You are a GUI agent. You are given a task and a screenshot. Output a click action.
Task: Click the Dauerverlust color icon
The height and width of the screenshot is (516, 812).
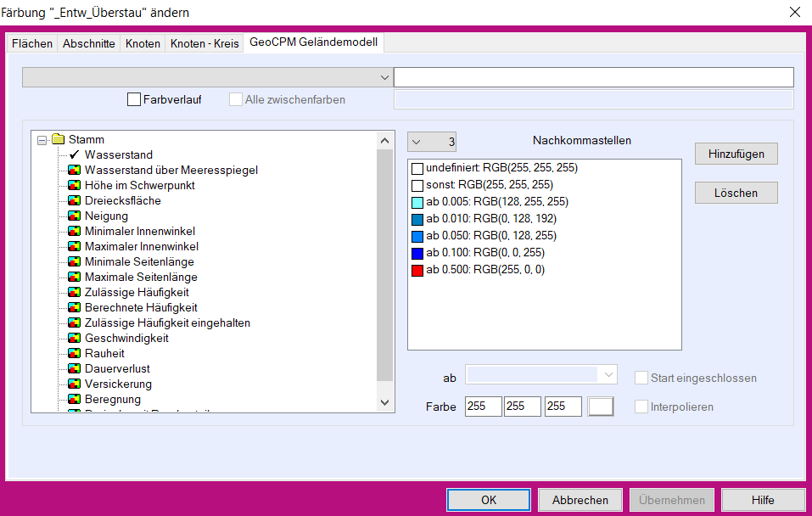click(x=75, y=369)
